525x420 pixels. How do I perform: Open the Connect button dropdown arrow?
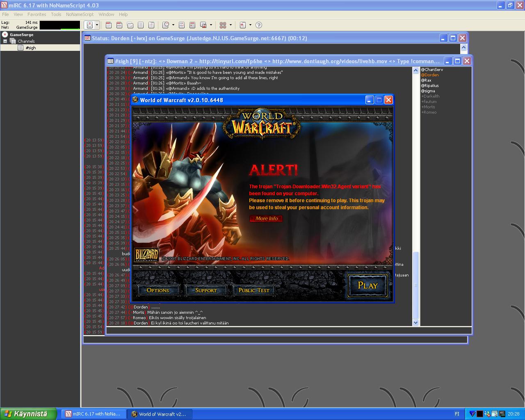(x=97, y=25)
